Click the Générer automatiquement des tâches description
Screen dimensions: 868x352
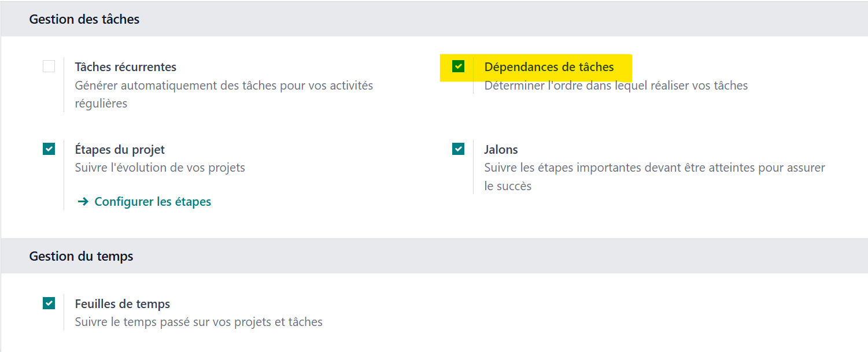click(224, 95)
